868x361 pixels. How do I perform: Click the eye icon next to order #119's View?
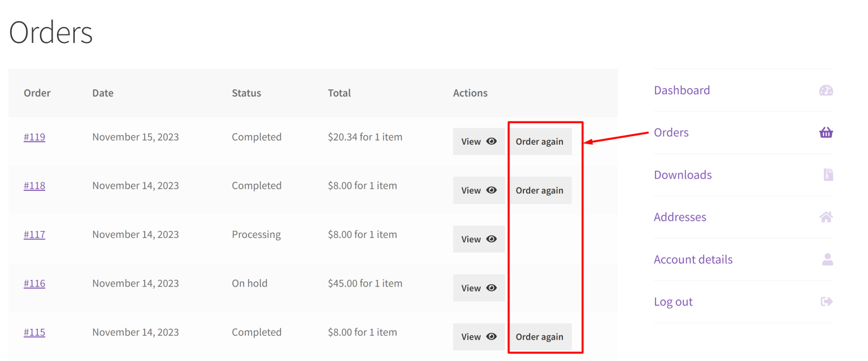click(492, 141)
